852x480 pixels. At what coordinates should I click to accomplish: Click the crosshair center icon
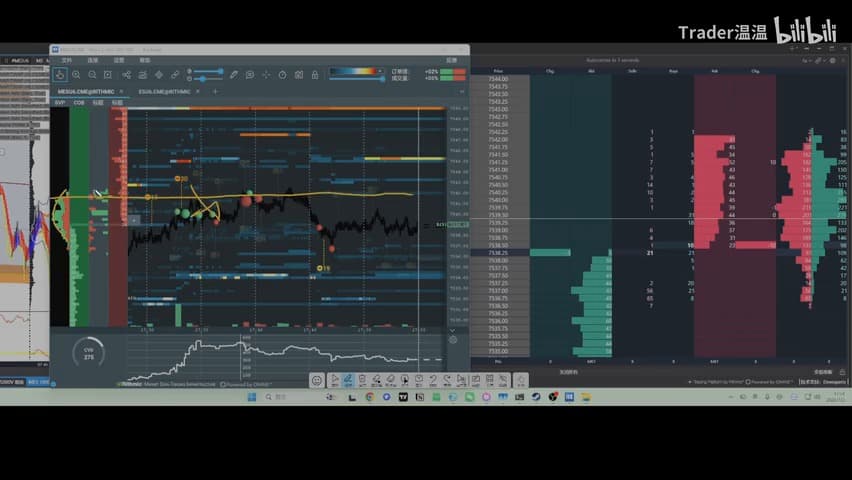click(266, 75)
